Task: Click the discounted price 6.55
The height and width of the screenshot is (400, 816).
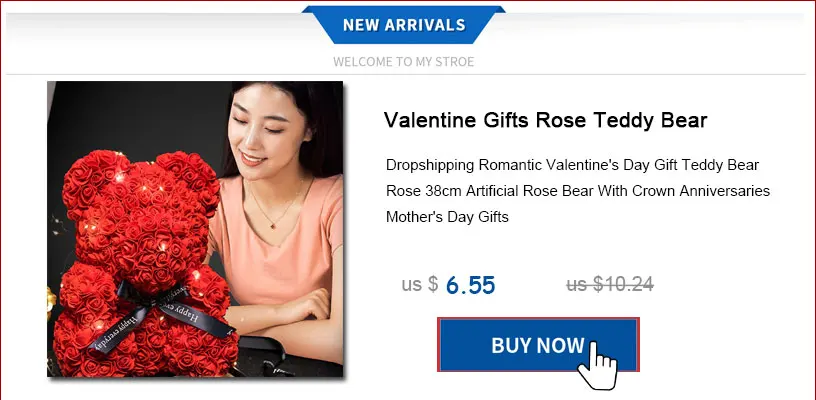Action: coord(470,285)
